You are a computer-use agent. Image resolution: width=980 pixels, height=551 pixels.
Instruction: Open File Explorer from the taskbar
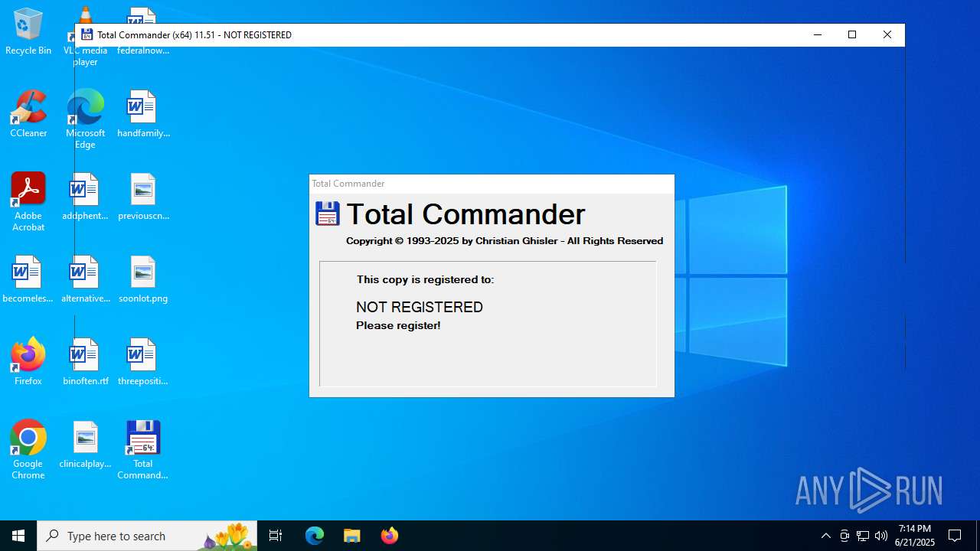click(x=351, y=536)
